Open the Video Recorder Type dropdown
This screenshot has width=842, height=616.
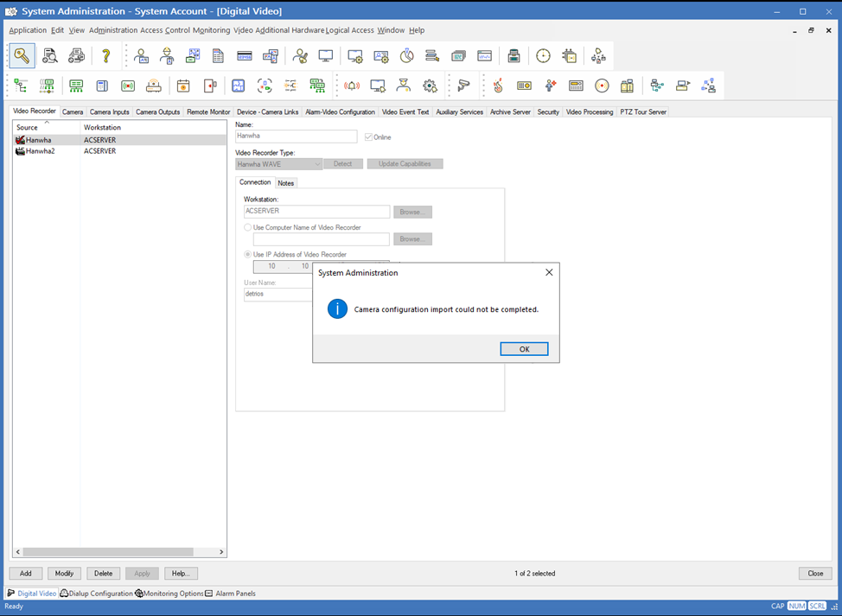(278, 164)
